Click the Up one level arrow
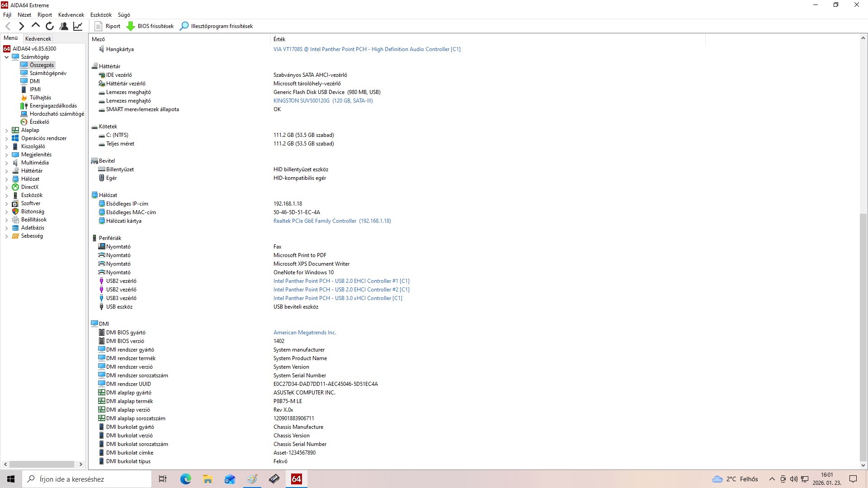Viewport: 868px width, 488px height. click(x=36, y=26)
